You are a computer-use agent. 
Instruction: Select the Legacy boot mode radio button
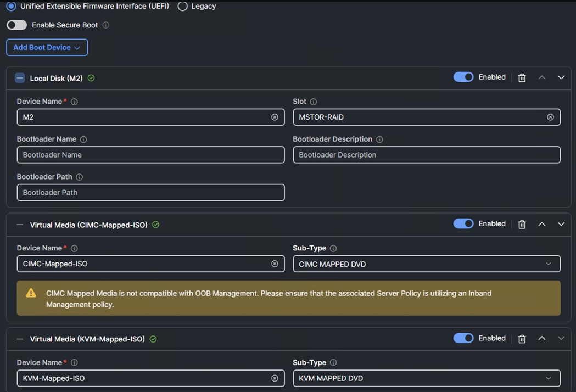182,6
